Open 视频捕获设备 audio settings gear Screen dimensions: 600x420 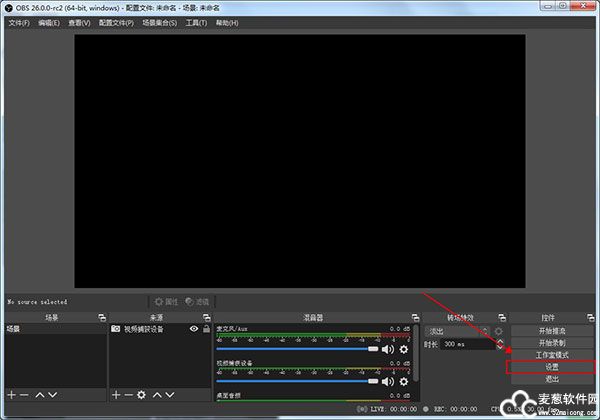pos(404,380)
